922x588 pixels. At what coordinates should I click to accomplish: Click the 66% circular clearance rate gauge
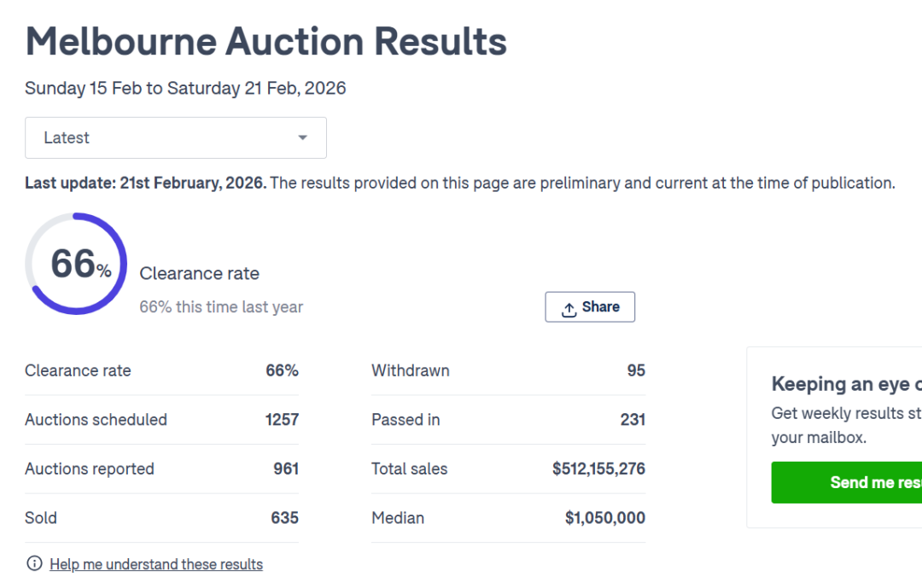(76, 264)
